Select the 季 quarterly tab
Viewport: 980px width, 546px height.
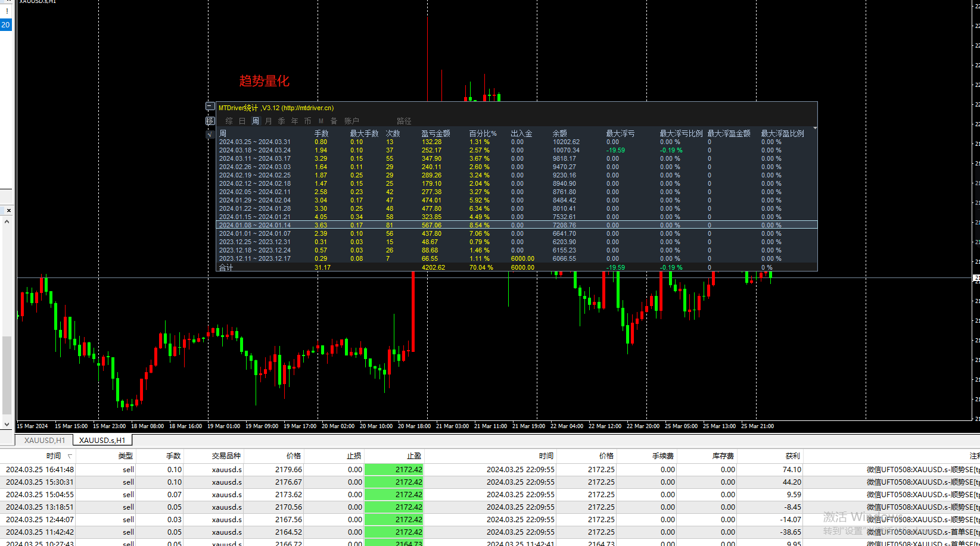(282, 121)
